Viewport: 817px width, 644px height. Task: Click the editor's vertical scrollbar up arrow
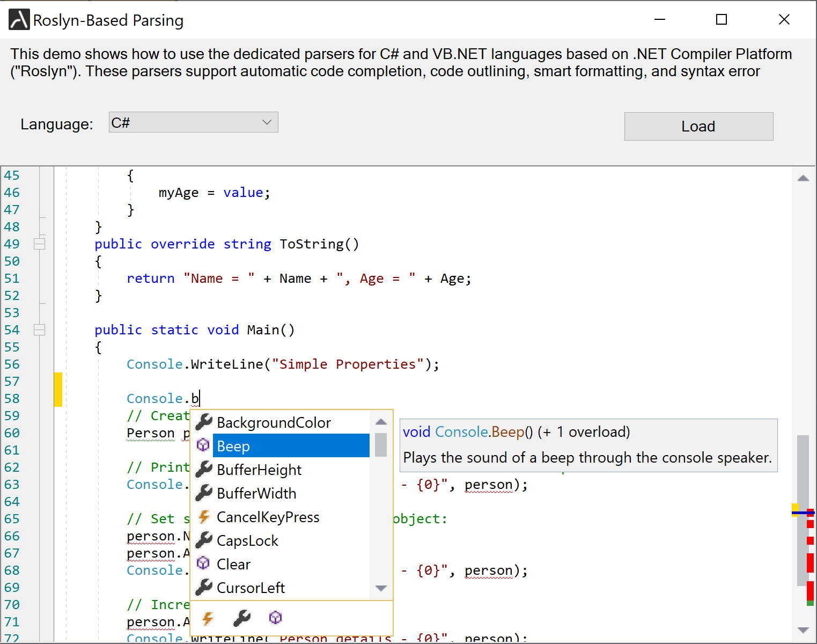point(803,178)
